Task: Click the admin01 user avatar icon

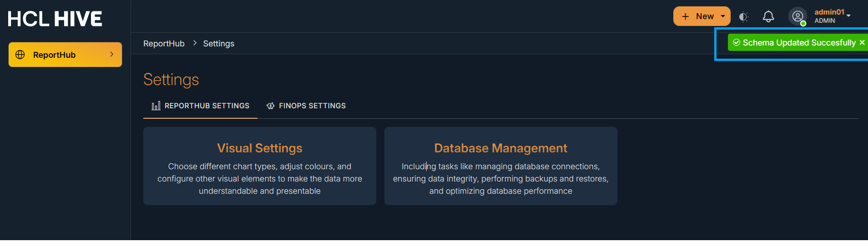Action: tap(797, 17)
